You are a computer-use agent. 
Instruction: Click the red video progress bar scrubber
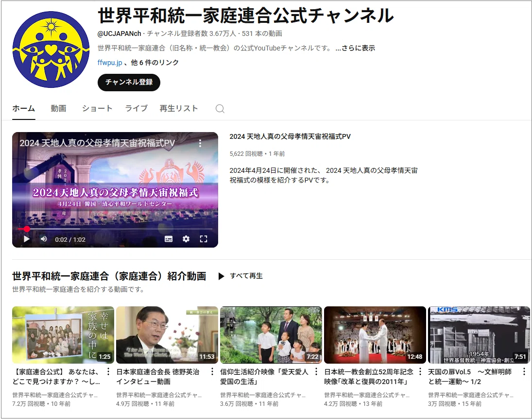(x=26, y=229)
